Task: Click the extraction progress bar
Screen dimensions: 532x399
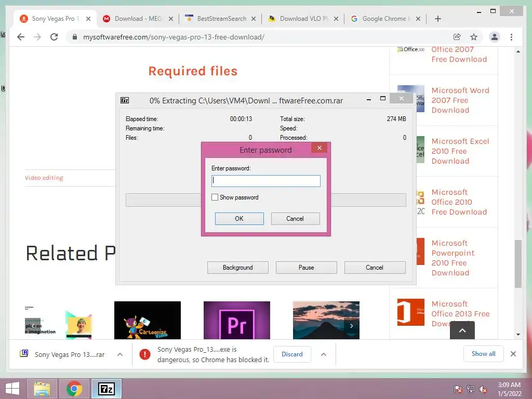Action: coord(265,200)
